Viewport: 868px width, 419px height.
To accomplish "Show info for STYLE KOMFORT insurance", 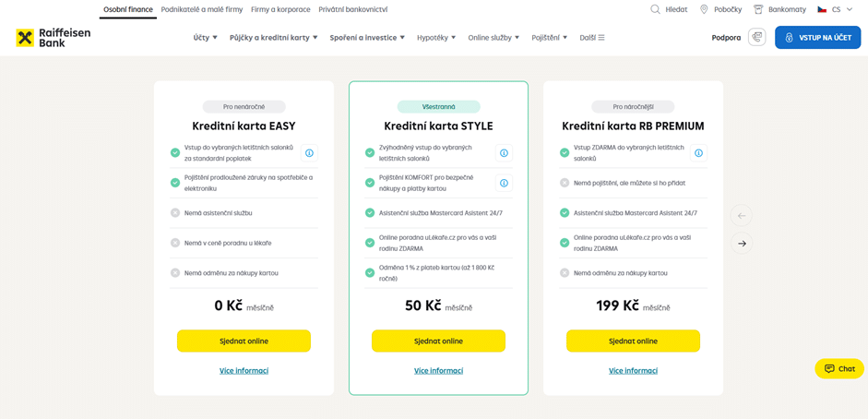I will [x=504, y=183].
